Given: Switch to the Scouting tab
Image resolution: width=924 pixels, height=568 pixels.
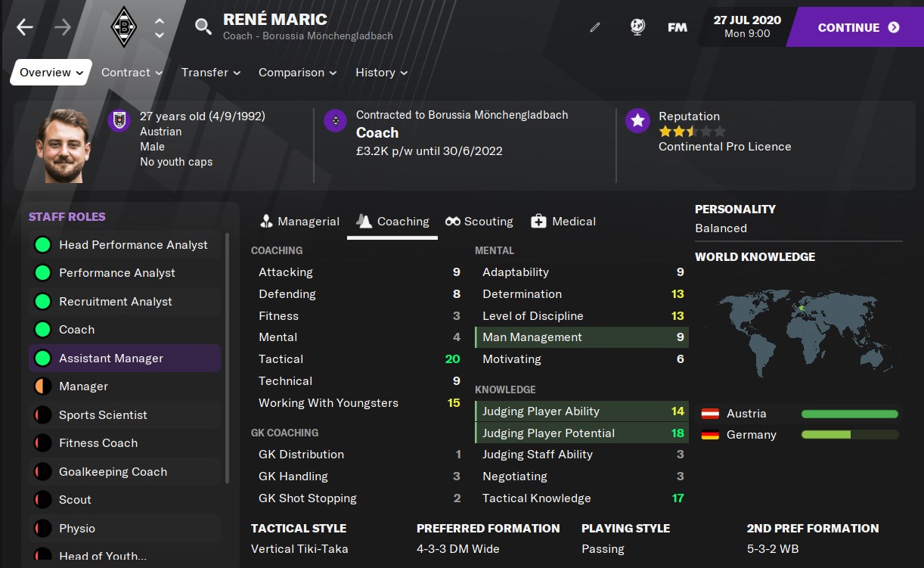Looking at the screenshot, I should tap(479, 222).
